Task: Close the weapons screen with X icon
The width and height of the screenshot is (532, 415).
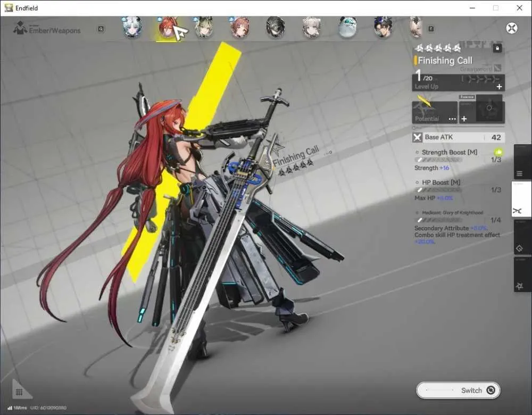Action: (x=512, y=28)
